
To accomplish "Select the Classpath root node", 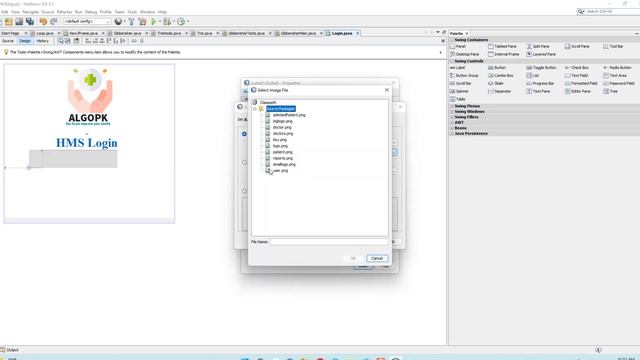I will click(x=268, y=102).
